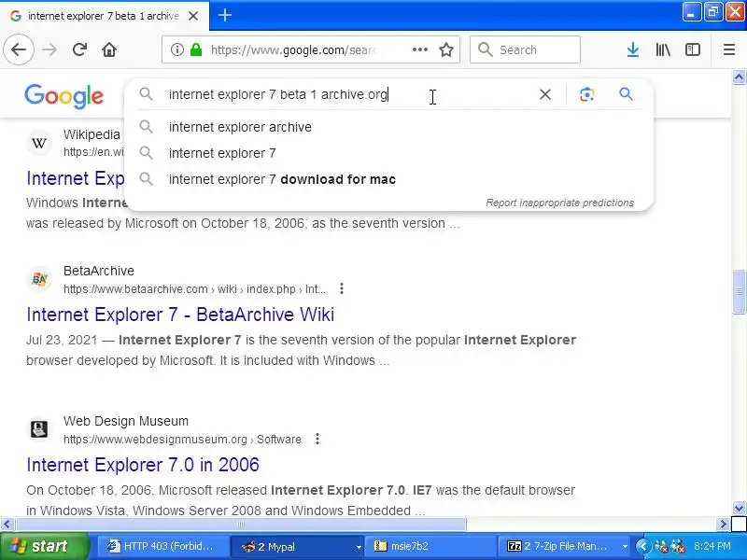Click the webdesignmuseum.org URL breadcrumb
747x560 pixels.
pyautogui.click(x=182, y=439)
